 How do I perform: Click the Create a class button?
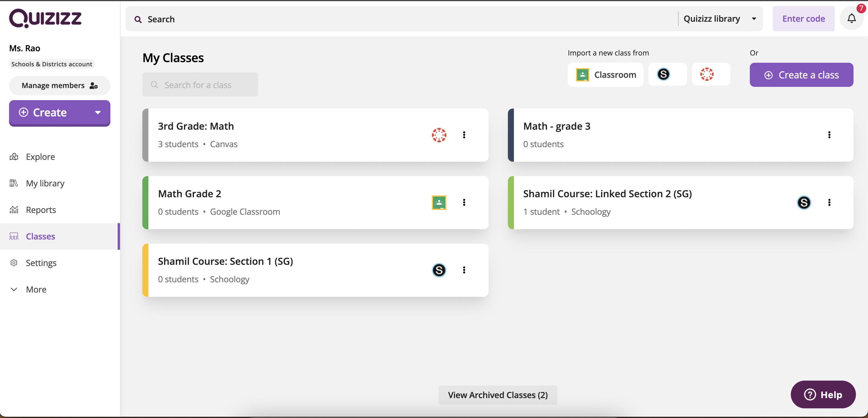[802, 74]
